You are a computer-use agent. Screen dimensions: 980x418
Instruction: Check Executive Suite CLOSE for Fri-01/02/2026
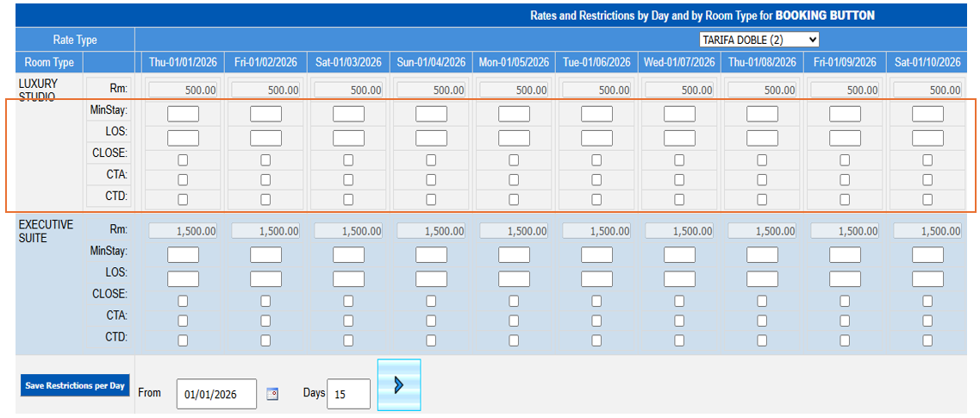[x=265, y=302]
